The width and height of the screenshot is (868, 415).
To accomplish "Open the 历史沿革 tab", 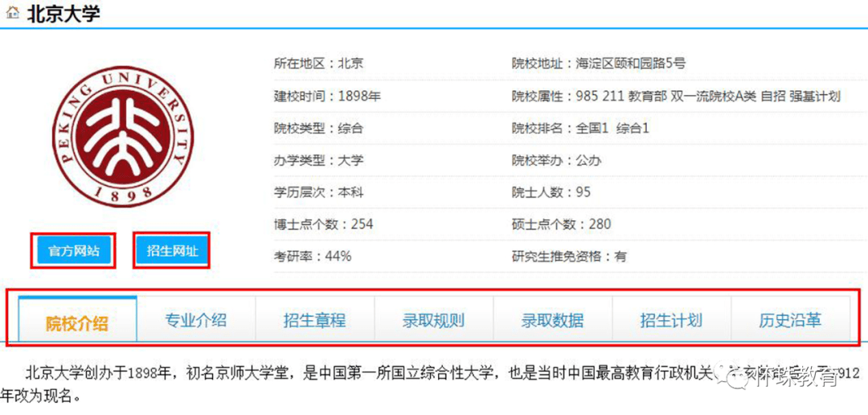I will [790, 320].
